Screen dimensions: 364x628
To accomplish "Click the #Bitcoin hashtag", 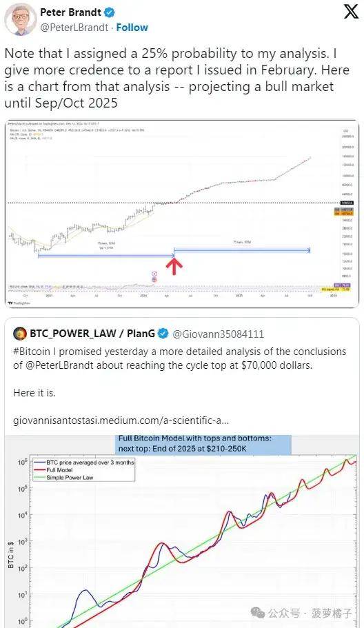I will tap(32, 352).
